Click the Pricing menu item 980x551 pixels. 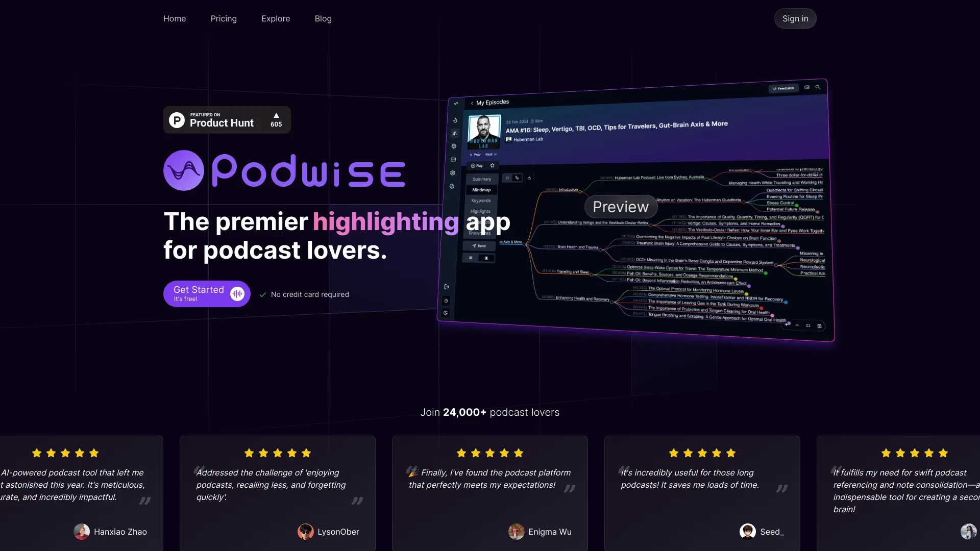pos(224,18)
